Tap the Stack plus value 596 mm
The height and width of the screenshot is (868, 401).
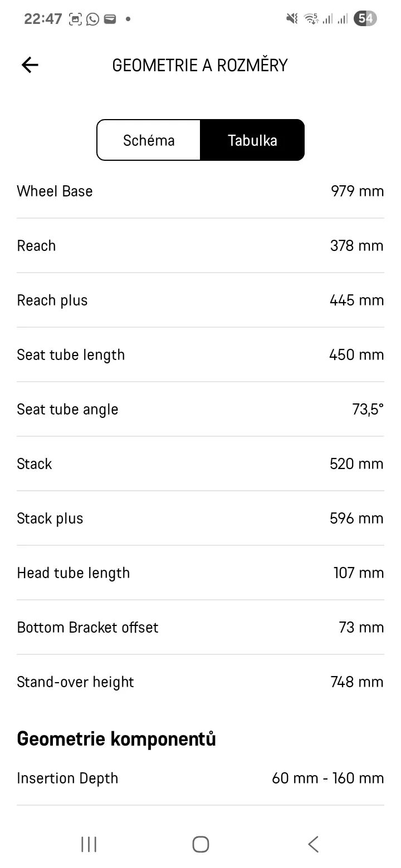356,518
